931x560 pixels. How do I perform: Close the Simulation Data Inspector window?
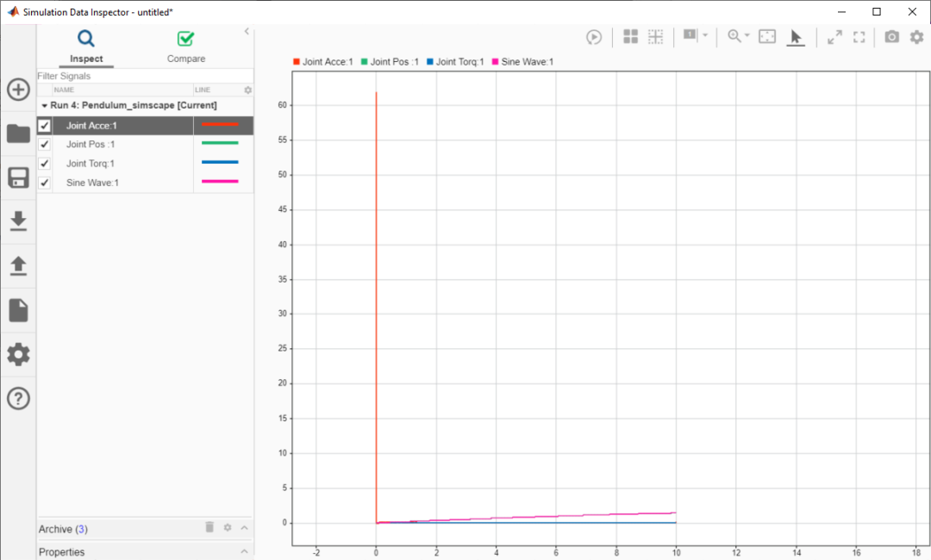[912, 12]
